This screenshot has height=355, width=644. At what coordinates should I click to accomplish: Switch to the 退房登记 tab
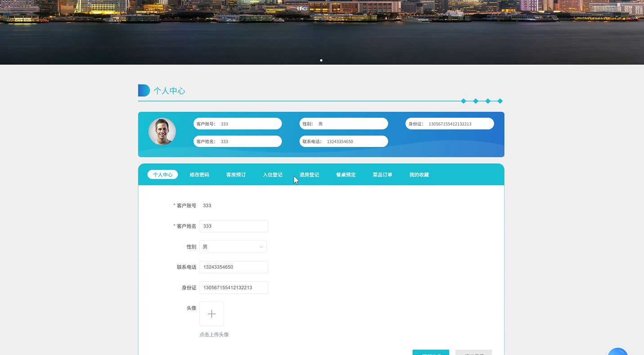tap(309, 175)
